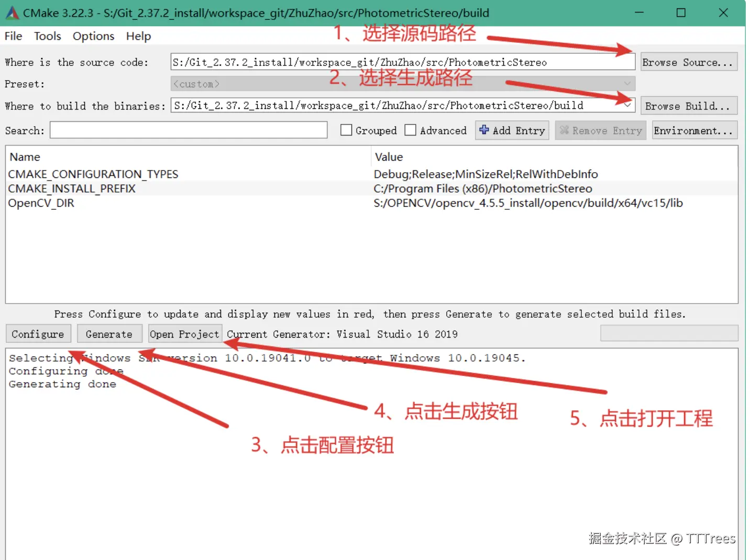The image size is (750, 560).
Task: Click the CMake logo icon in title bar
Action: click(x=13, y=13)
